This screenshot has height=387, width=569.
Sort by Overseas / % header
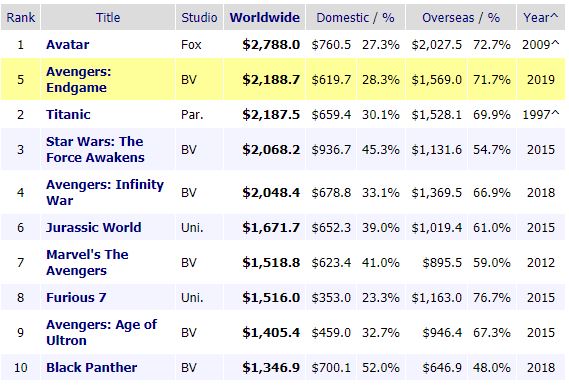[x=461, y=17]
